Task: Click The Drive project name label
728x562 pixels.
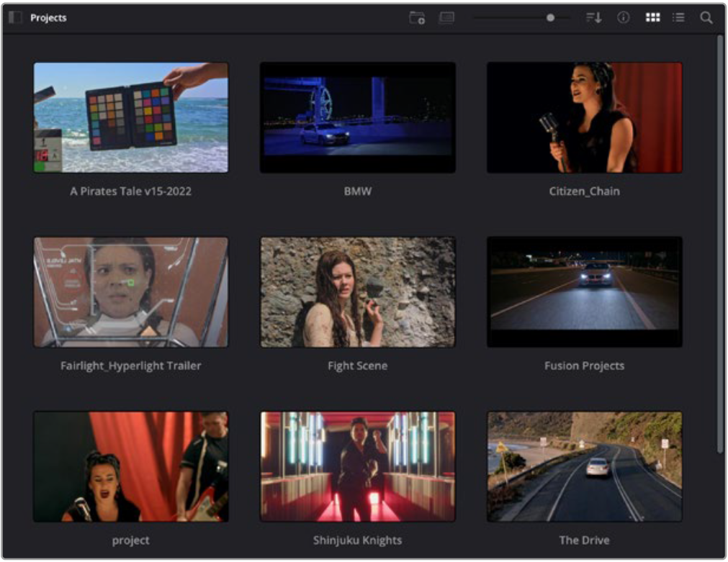Action: point(584,540)
